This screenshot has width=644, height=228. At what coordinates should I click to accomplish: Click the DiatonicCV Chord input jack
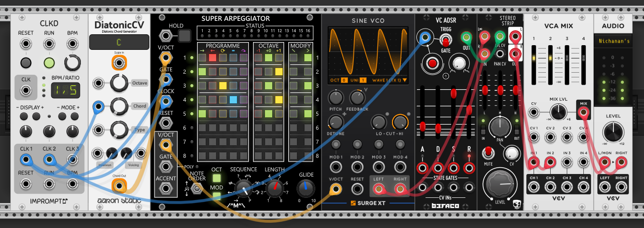click(x=98, y=107)
